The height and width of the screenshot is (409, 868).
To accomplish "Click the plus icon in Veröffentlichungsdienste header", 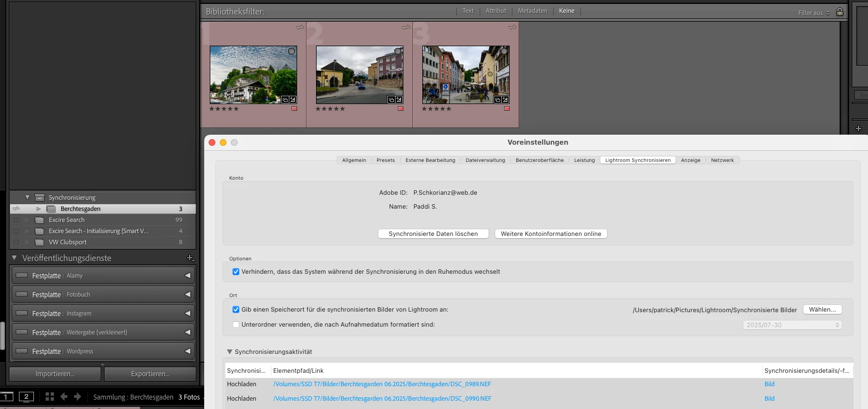I will 190,258.
